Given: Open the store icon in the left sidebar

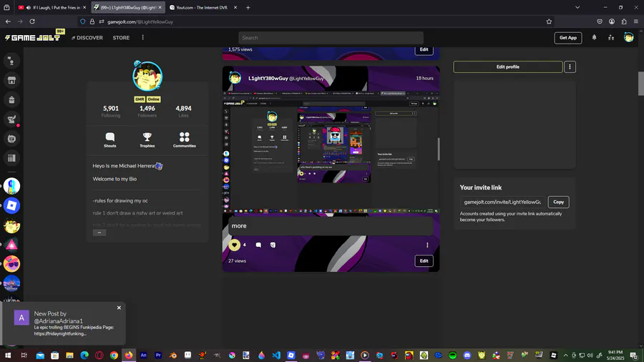Looking at the screenshot, I should coord(11,80).
